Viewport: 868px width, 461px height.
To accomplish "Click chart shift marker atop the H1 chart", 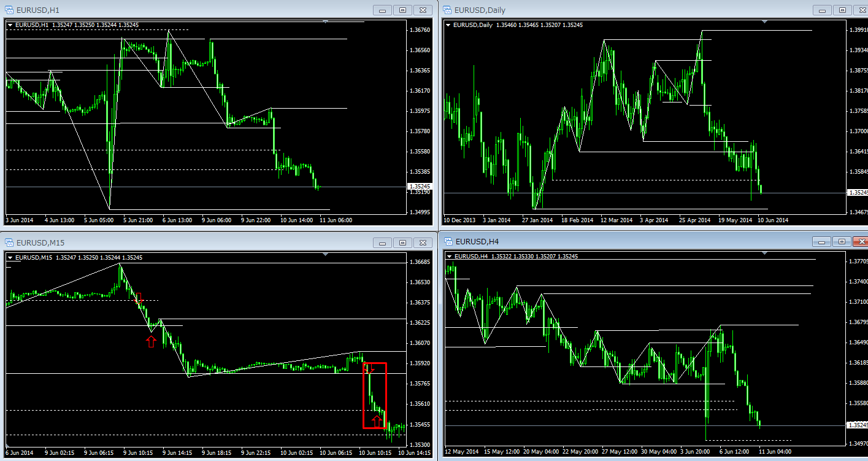I will point(326,21).
